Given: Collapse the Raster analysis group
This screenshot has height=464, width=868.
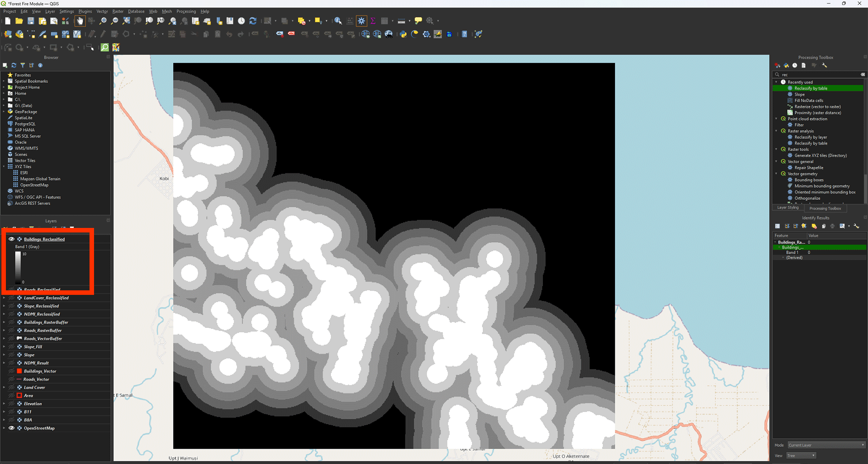Looking at the screenshot, I should pos(777,131).
